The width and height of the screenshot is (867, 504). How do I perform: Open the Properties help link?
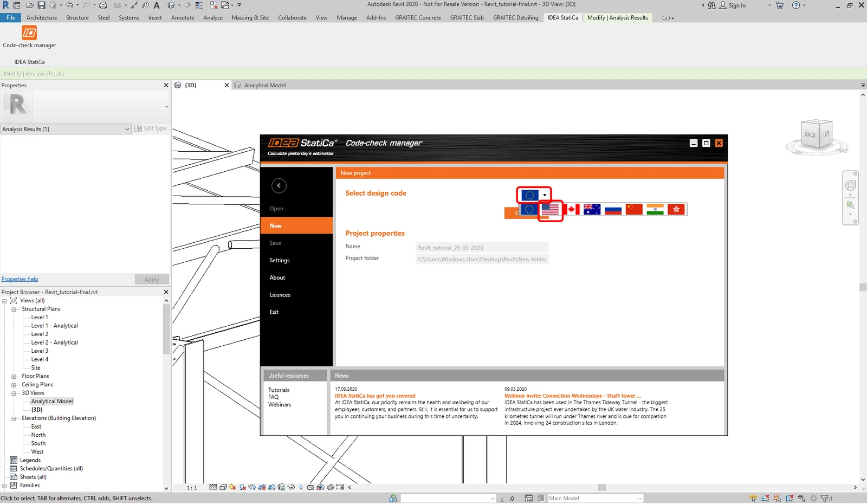click(x=20, y=280)
